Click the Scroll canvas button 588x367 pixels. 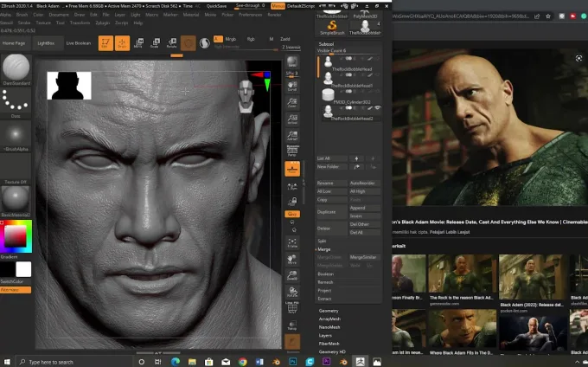point(292,86)
